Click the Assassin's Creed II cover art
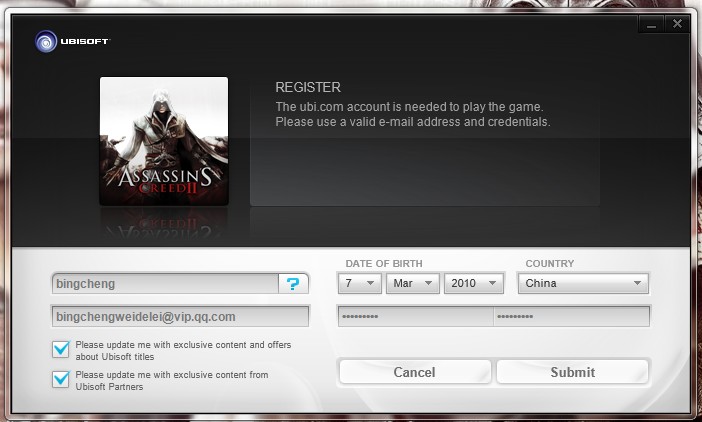Viewport: 702px width, 422px height. click(x=164, y=141)
